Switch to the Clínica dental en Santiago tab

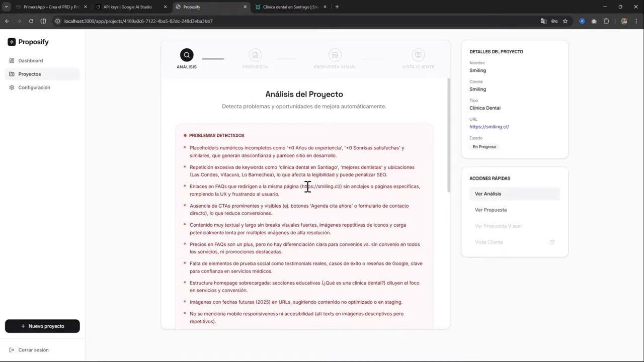pyautogui.click(x=289, y=7)
